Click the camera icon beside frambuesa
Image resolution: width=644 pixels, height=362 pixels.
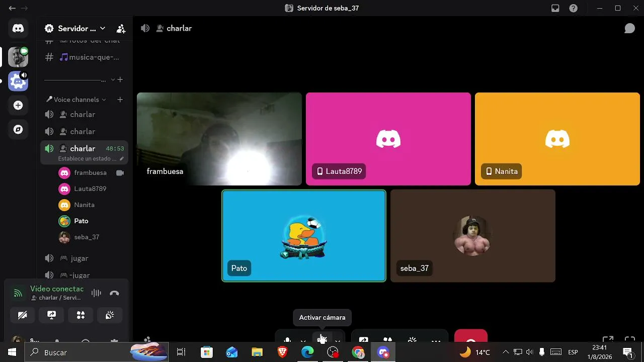(120, 173)
